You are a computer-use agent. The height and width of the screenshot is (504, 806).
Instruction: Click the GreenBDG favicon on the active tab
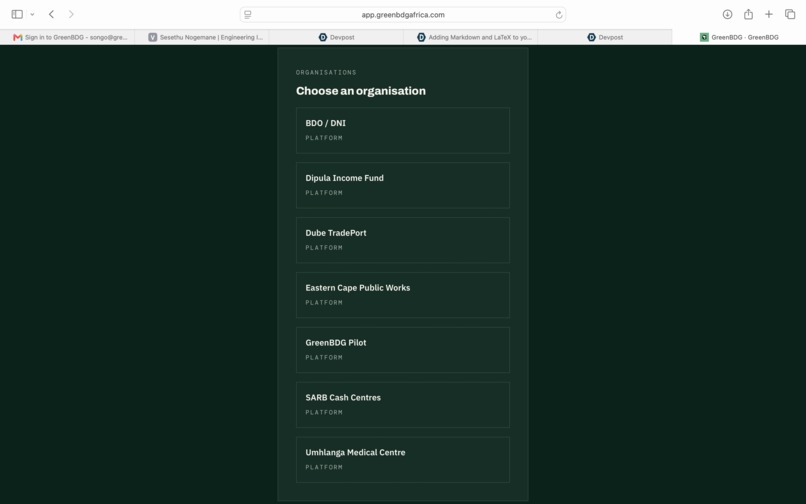pos(704,37)
